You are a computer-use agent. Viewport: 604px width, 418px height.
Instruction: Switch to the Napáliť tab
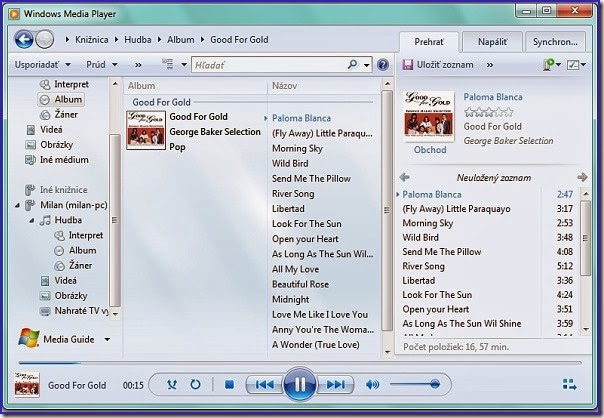pos(492,42)
